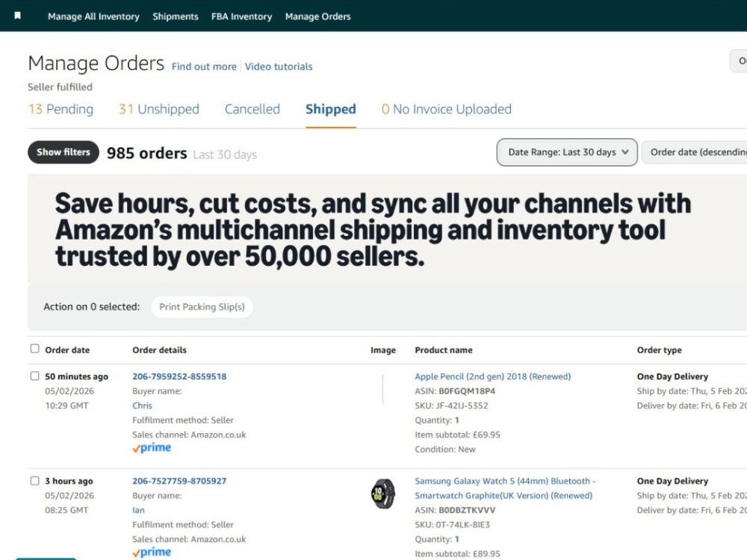This screenshot has width=747, height=560.
Task: Click the Print Packing Slip(s) button
Action: click(202, 307)
